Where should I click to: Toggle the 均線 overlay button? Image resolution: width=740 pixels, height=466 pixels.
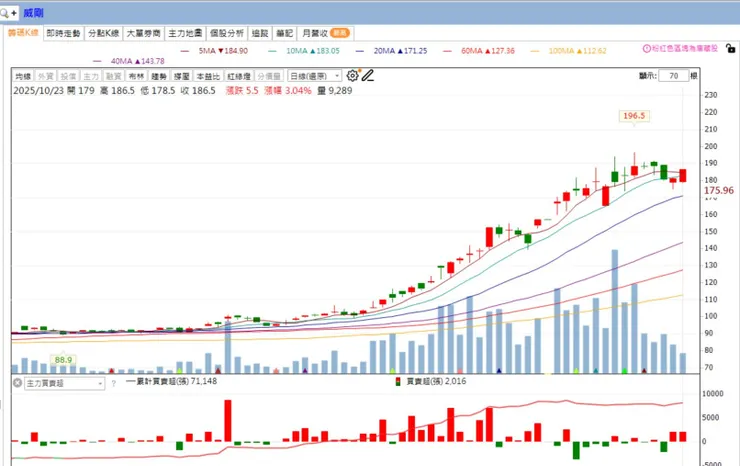[23, 76]
